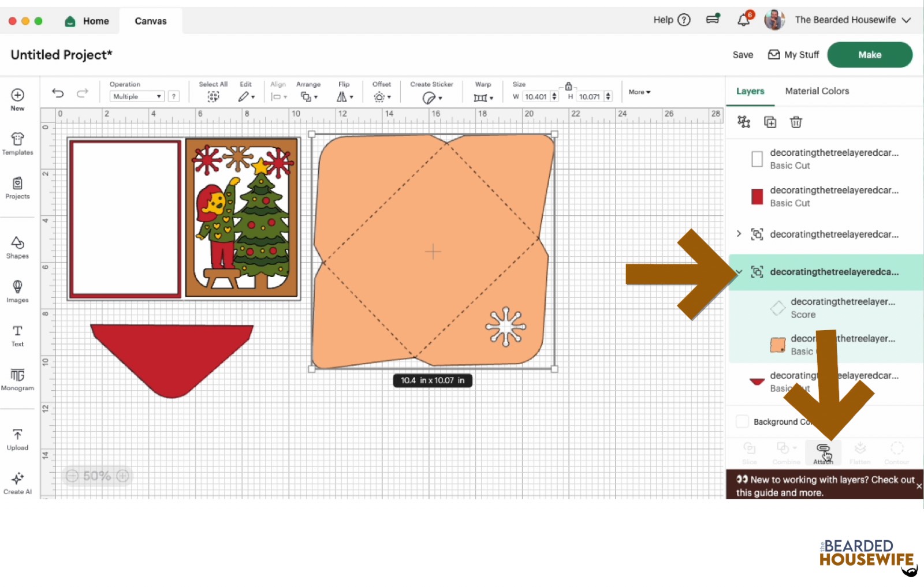Click the red Basic Cut color swatch

(757, 196)
